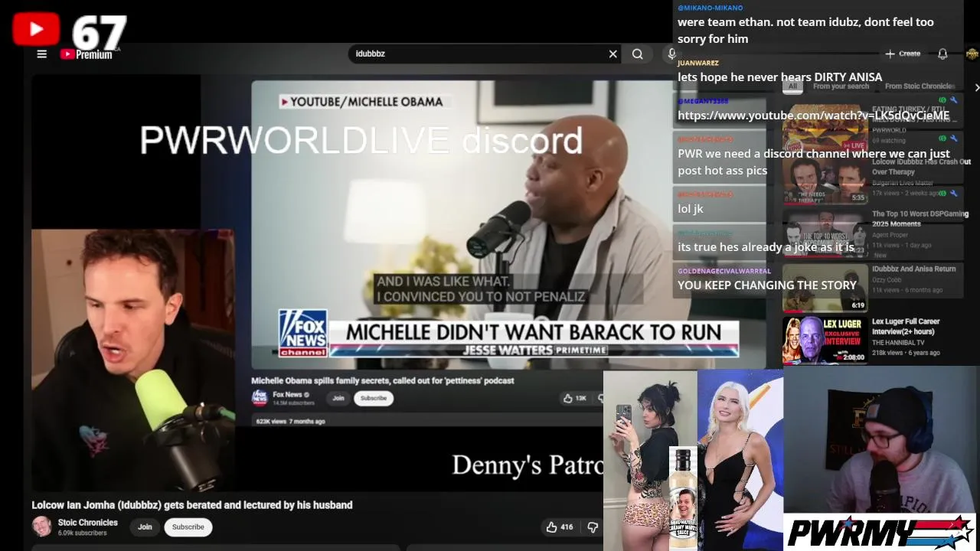Click the PWRMY logo overlay
This screenshot has height=551, width=980.
[x=880, y=532]
